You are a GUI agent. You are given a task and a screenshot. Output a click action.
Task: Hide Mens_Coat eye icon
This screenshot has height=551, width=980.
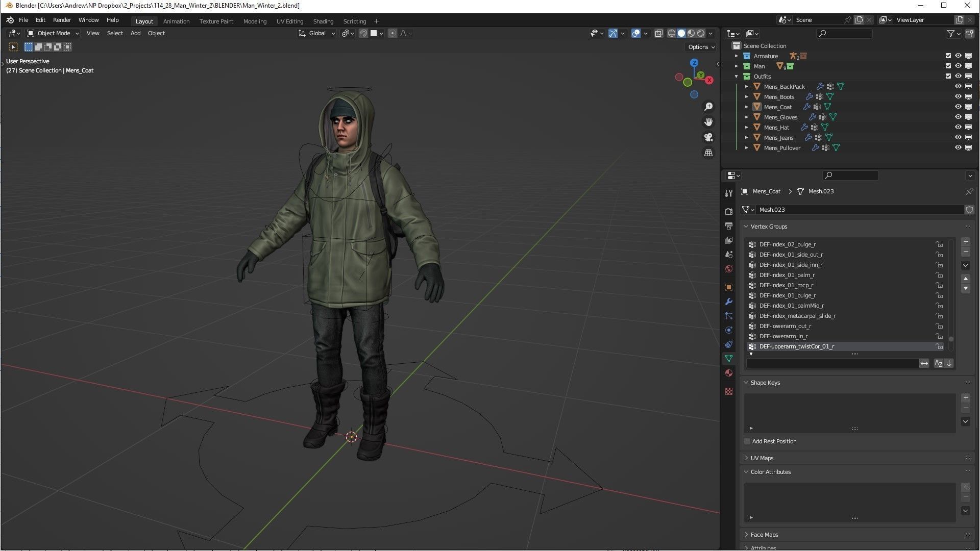click(x=958, y=107)
